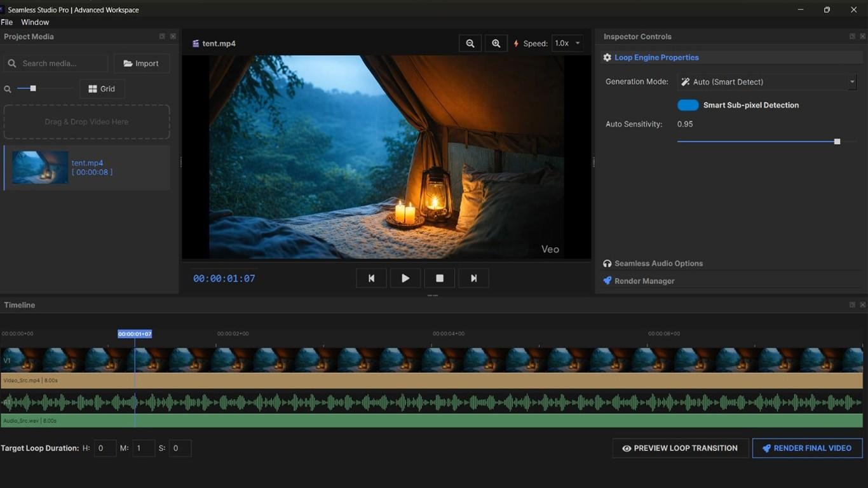Click the search magnifier in Project Media
The image size is (868, 488).
pyautogui.click(x=11, y=64)
